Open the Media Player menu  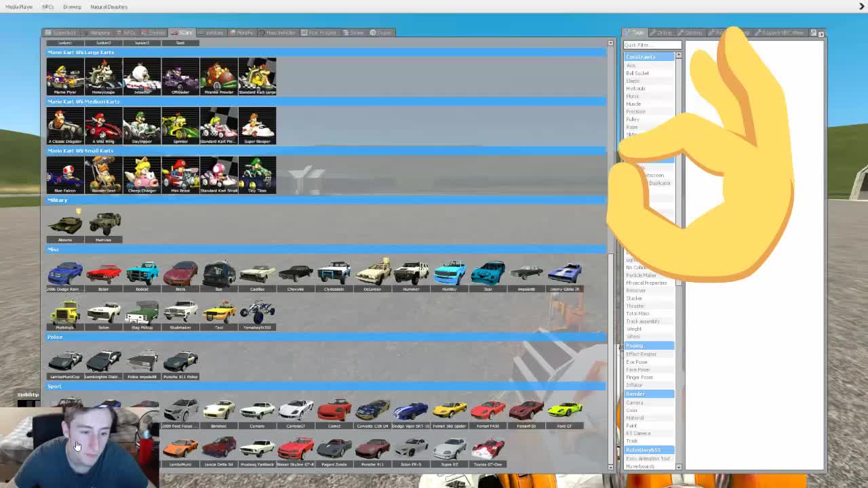(19, 7)
